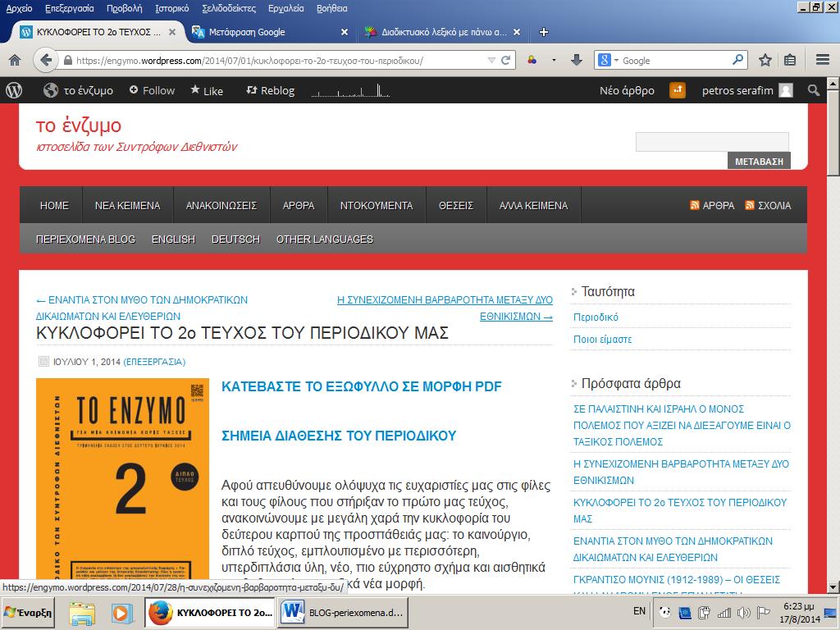Open next post 'Η ΣΥΝΕΧΙΖΟΜΕΝΗ ΒΑΡΒΑΡΟΤΗΤΑ' link above title
This screenshot has width=840, height=630.
[445, 308]
